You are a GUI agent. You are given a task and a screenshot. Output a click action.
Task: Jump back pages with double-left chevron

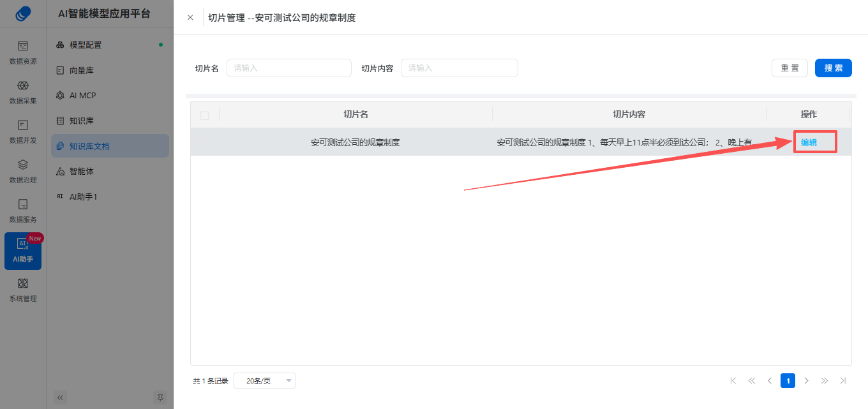(751, 381)
